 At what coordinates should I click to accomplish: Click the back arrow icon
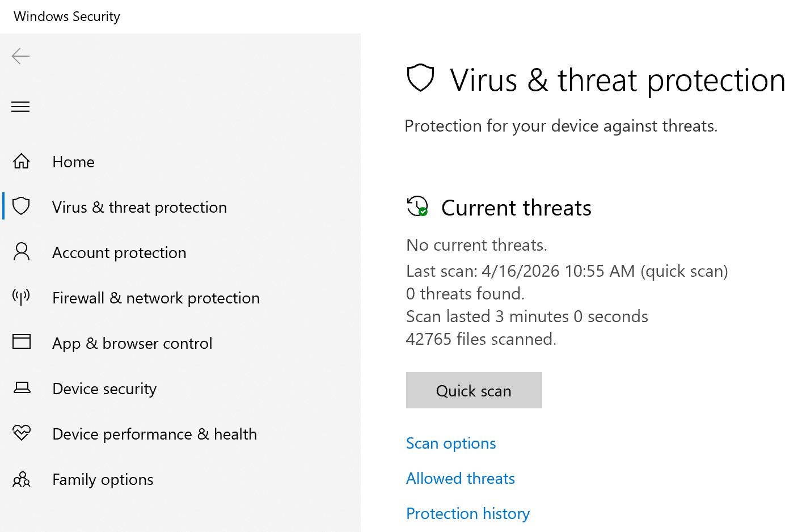(20, 56)
